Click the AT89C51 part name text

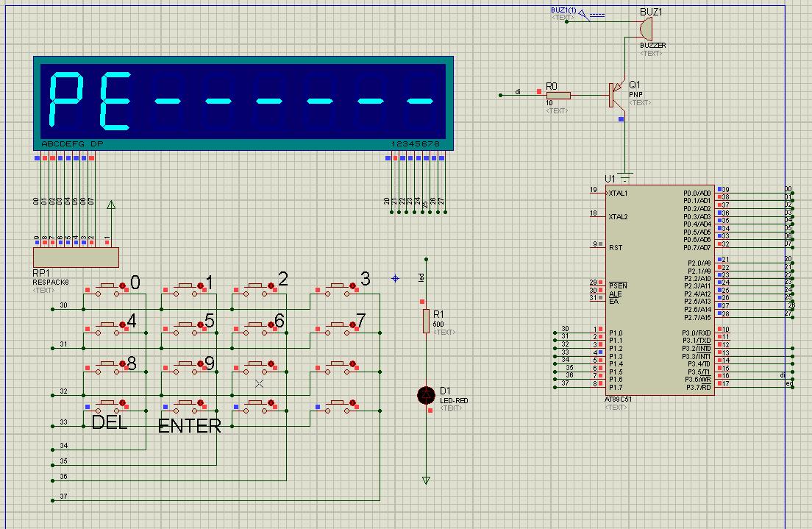click(x=619, y=400)
